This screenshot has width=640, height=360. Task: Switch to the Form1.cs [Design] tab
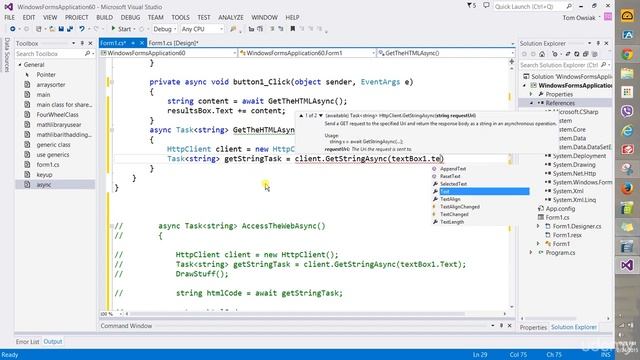coord(173,43)
